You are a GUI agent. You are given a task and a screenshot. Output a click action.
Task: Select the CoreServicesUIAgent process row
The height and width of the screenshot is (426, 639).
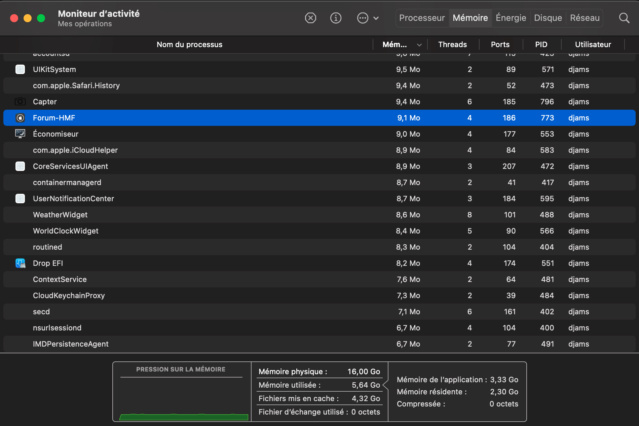pyautogui.click(x=319, y=166)
